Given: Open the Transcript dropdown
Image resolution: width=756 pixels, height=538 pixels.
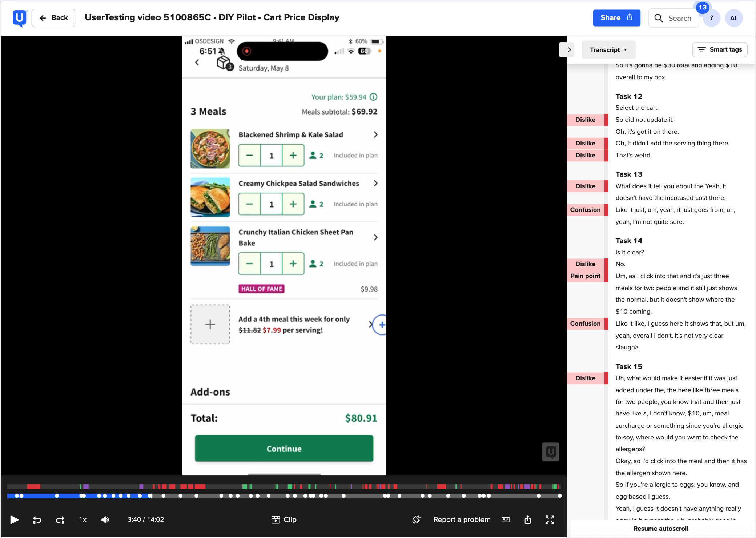Looking at the screenshot, I should pos(608,49).
